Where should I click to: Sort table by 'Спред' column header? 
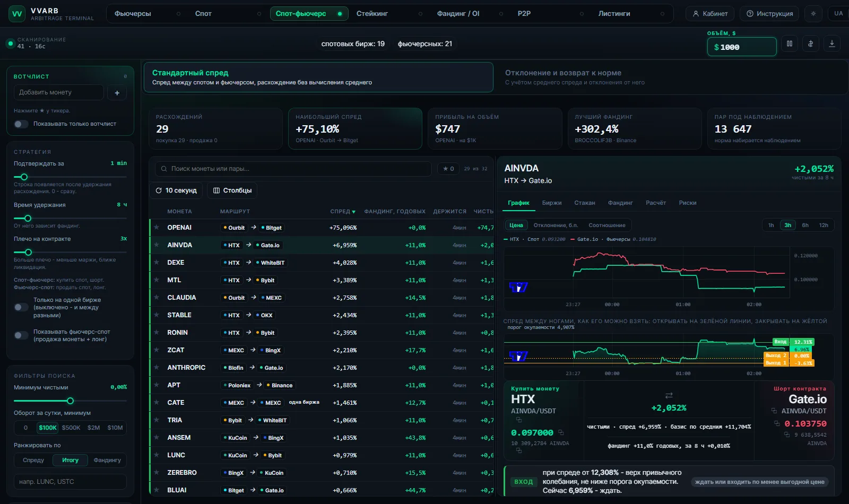(343, 212)
